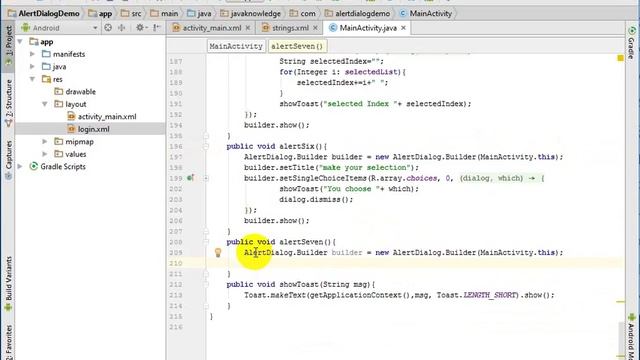Collapse the res folder

coord(32,79)
